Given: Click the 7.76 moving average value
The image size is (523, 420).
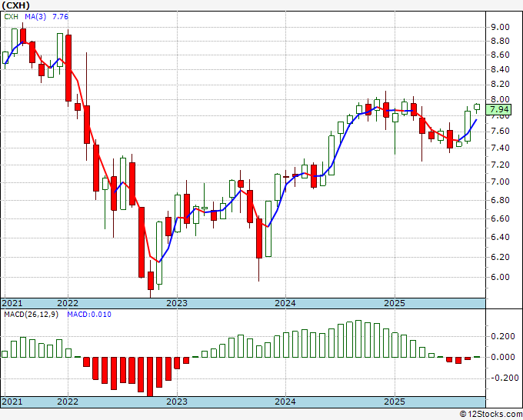Looking at the screenshot, I should click(x=60, y=17).
